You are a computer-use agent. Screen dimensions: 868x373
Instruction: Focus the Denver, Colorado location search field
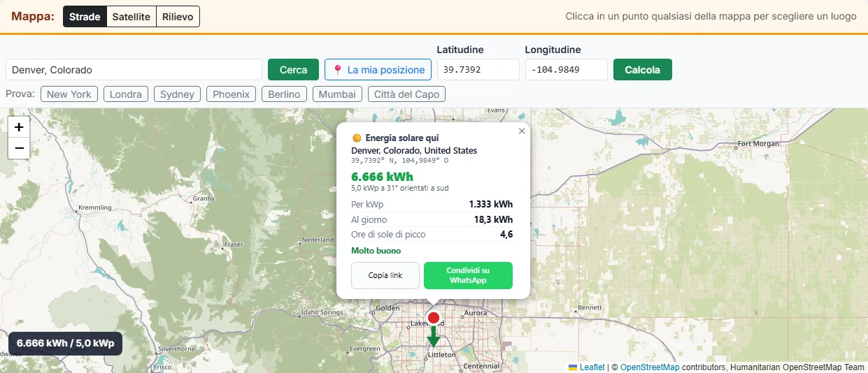(134, 70)
